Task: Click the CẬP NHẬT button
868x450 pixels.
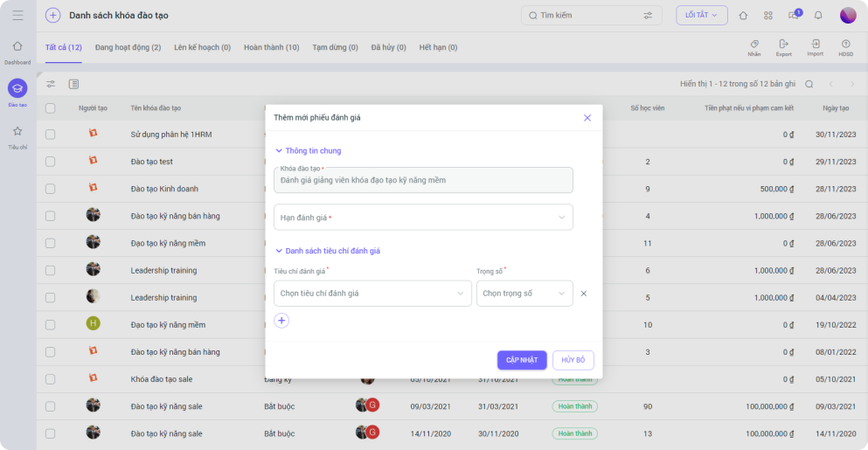Action: coord(522,360)
